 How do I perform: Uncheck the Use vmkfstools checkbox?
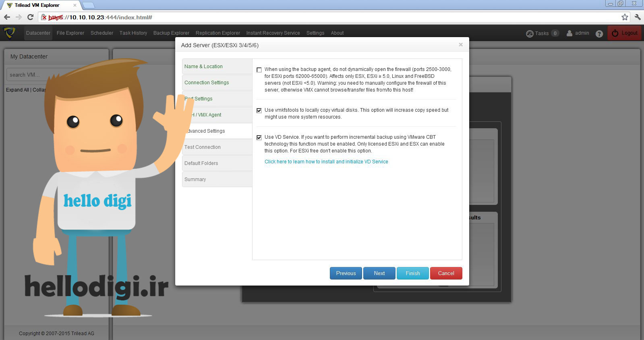click(x=259, y=111)
